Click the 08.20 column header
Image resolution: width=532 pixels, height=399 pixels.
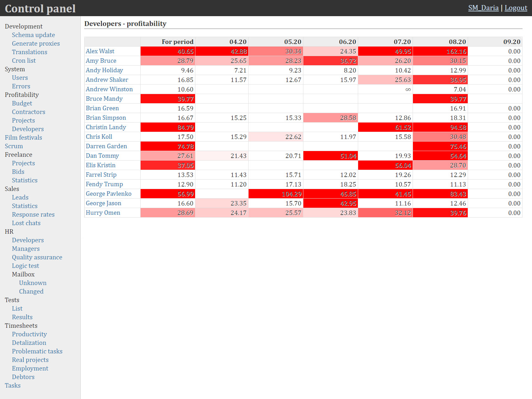pos(457,42)
